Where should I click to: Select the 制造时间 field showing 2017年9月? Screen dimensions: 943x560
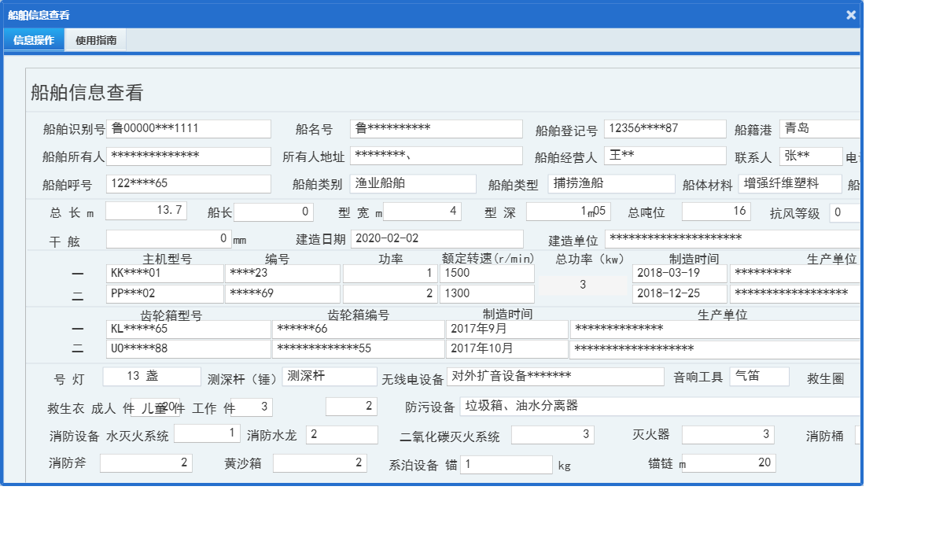tap(506, 329)
